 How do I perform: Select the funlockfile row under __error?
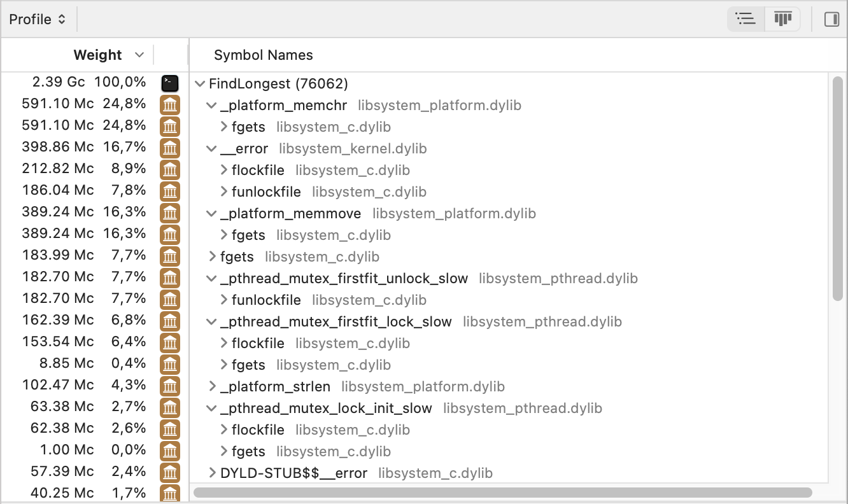pyautogui.click(x=266, y=192)
